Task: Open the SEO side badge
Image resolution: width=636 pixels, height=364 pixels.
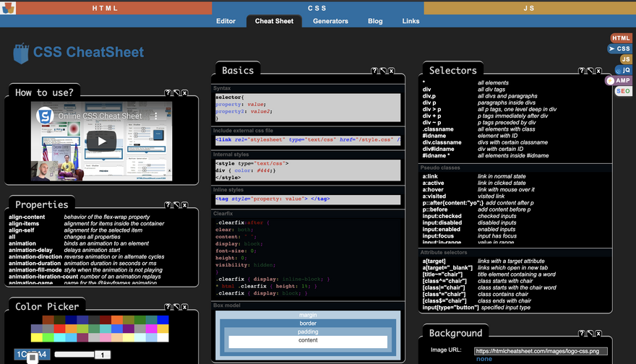Action: pyautogui.click(x=623, y=92)
